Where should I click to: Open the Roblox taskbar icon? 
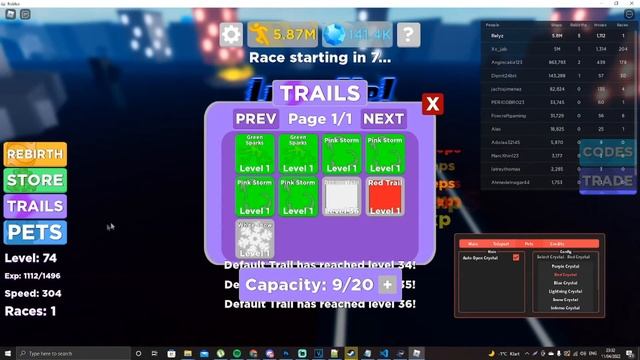coord(416,353)
